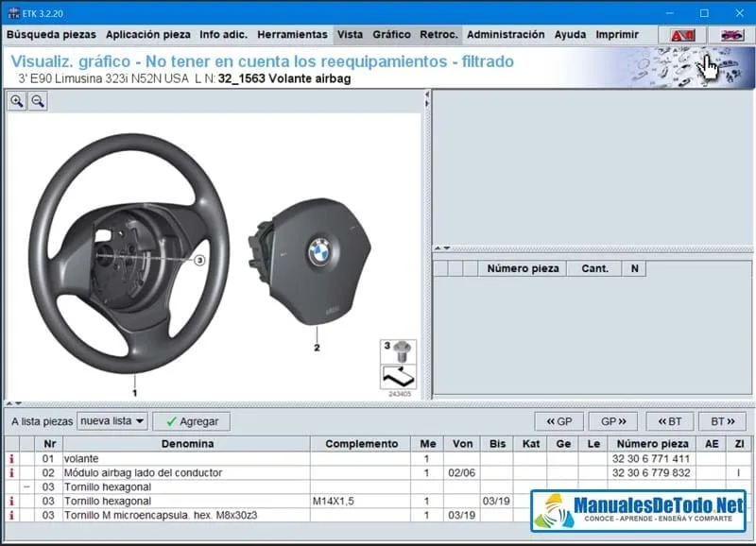Open info icon beside the volante row
This screenshot has height=546, width=756.
[x=10, y=458]
